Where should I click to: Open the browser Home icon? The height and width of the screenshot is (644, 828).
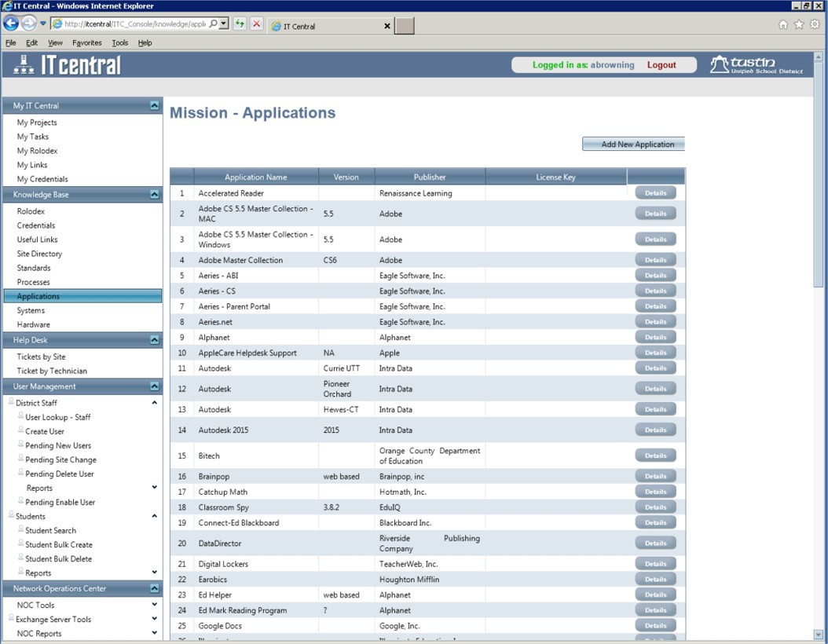783,24
